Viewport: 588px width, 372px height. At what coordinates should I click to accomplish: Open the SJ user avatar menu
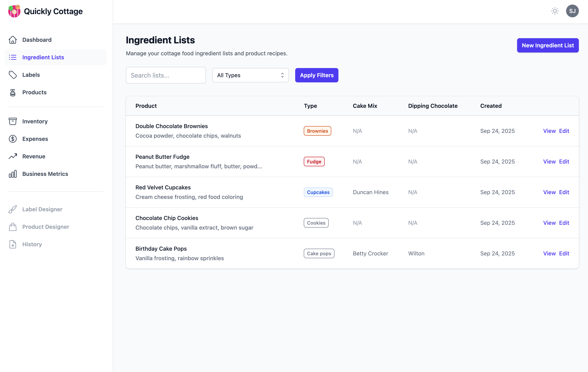coord(572,11)
